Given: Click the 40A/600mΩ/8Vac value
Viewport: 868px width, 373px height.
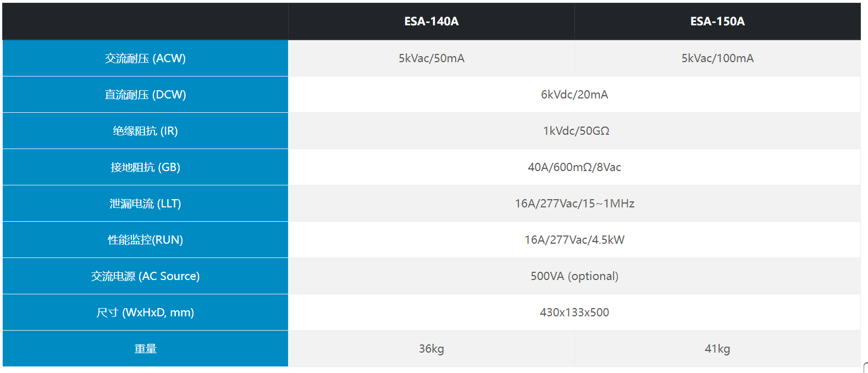Looking at the screenshot, I should [574, 167].
